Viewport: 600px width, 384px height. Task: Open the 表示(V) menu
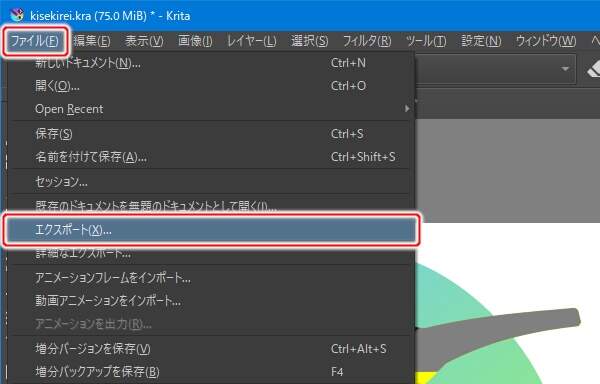click(x=144, y=41)
